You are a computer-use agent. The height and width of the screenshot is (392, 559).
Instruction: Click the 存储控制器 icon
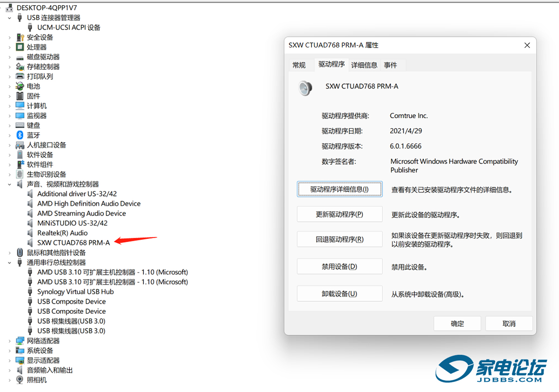(20, 67)
